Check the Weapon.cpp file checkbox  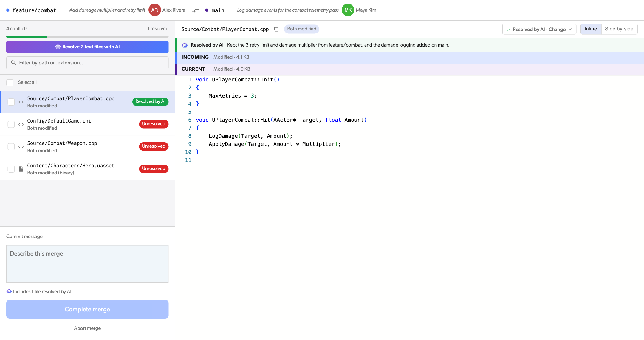tap(11, 147)
